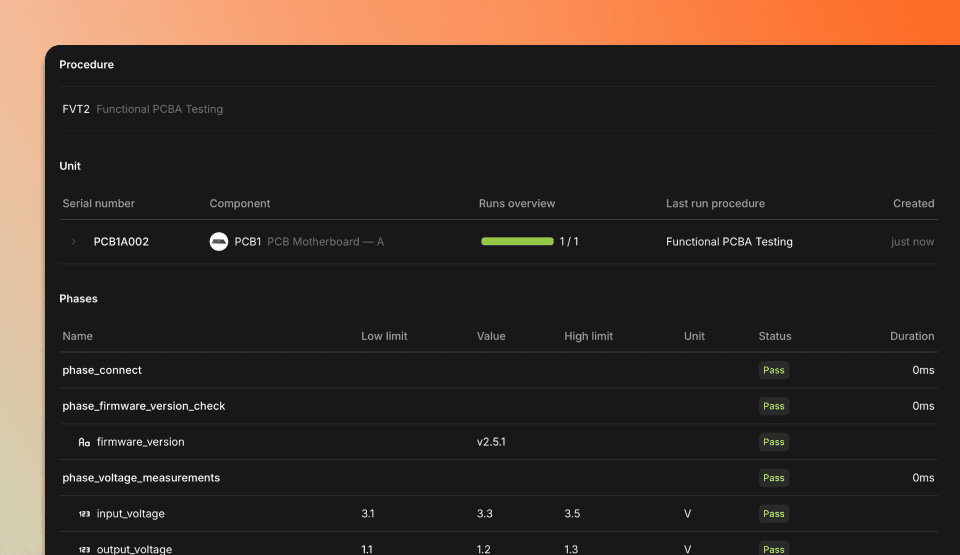Click PCB Motherboard — A component description
Image resolution: width=960 pixels, height=555 pixels.
point(326,241)
